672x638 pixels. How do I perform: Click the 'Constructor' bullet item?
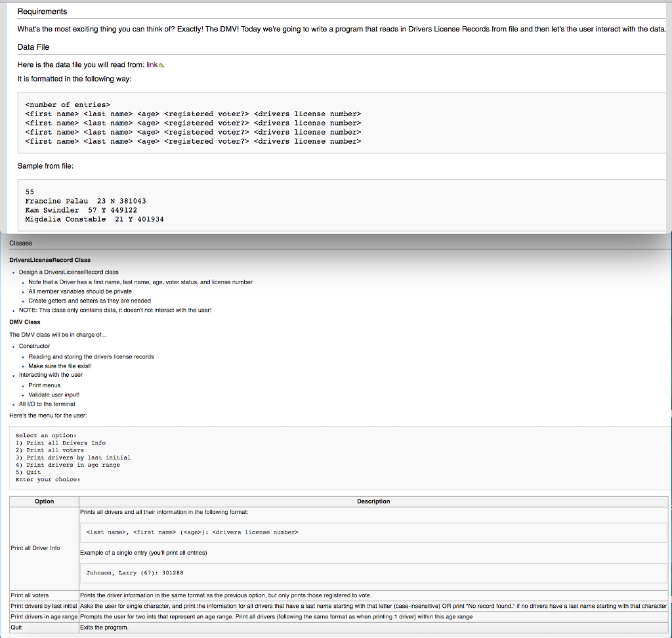click(34, 346)
